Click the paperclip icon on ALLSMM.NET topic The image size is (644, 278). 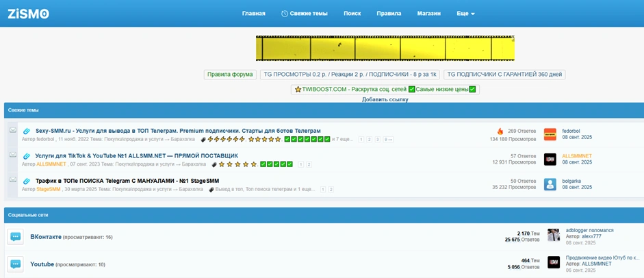pos(27,156)
